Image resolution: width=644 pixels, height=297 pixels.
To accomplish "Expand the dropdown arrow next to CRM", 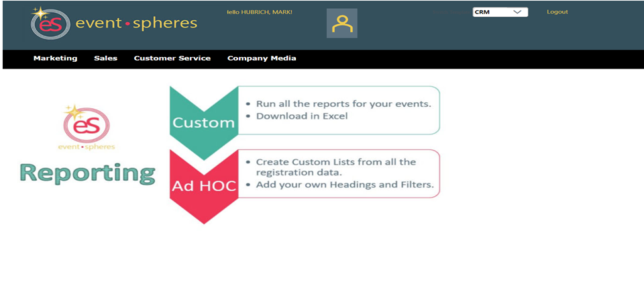I will [x=517, y=12].
